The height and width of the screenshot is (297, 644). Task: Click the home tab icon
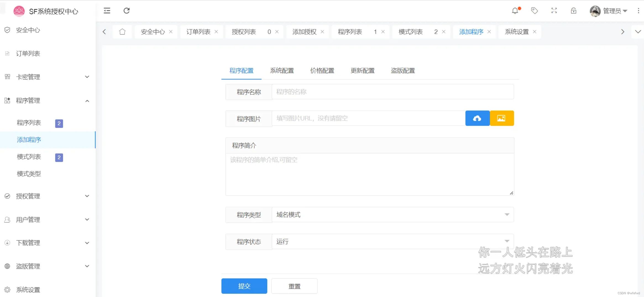(122, 32)
